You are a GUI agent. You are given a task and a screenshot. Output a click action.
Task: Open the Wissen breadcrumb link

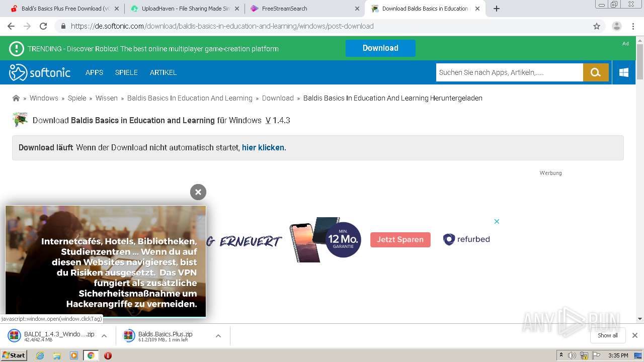(107, 98)
